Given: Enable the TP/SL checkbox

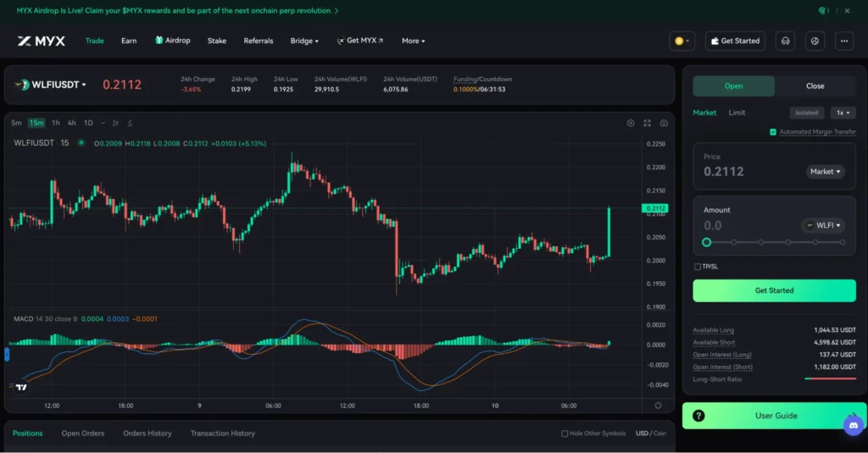Looking at the screenshot, I should pos(698,267).
